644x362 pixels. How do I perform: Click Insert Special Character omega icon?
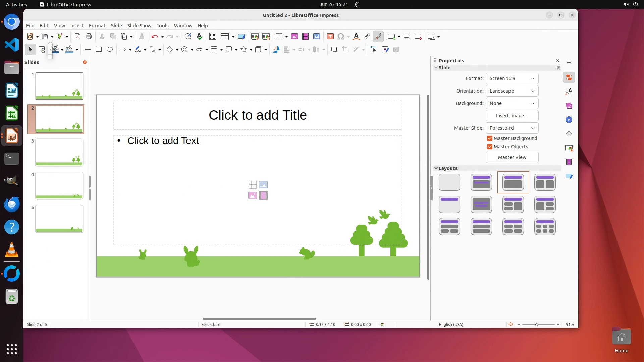point(341,37)
